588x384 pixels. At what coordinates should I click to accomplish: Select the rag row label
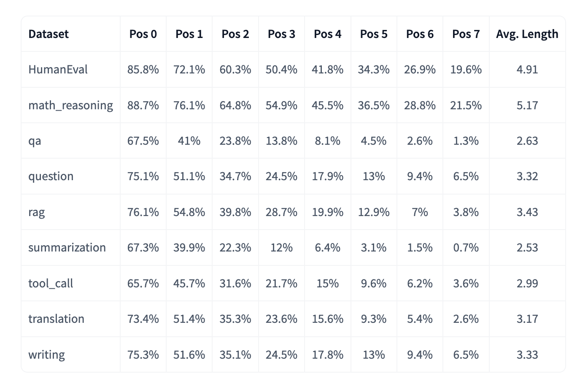click(x=36, y=212)
